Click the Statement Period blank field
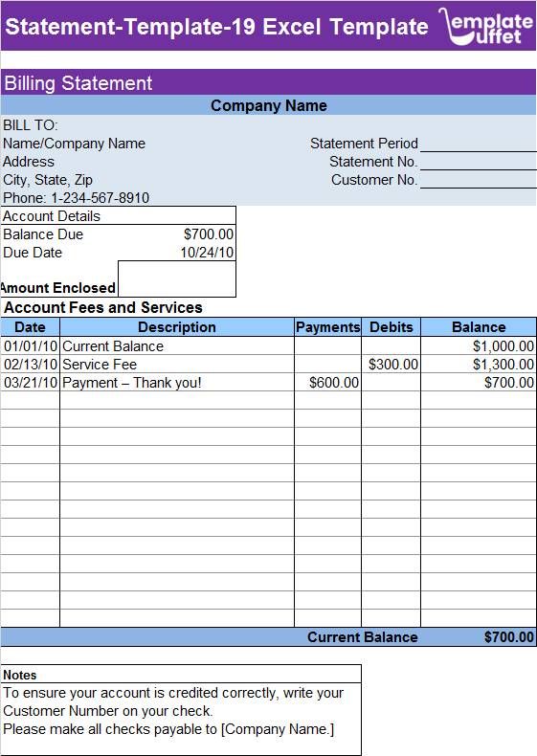 [x=479, y=144]
